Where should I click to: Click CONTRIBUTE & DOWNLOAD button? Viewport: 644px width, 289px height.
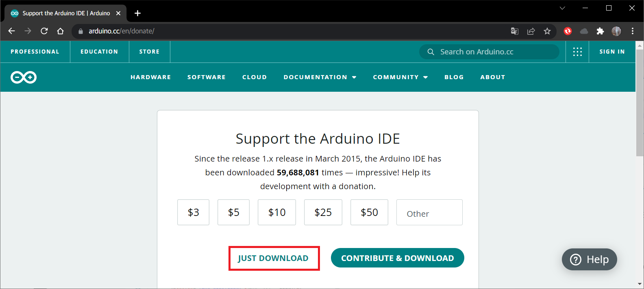point(398,258)
